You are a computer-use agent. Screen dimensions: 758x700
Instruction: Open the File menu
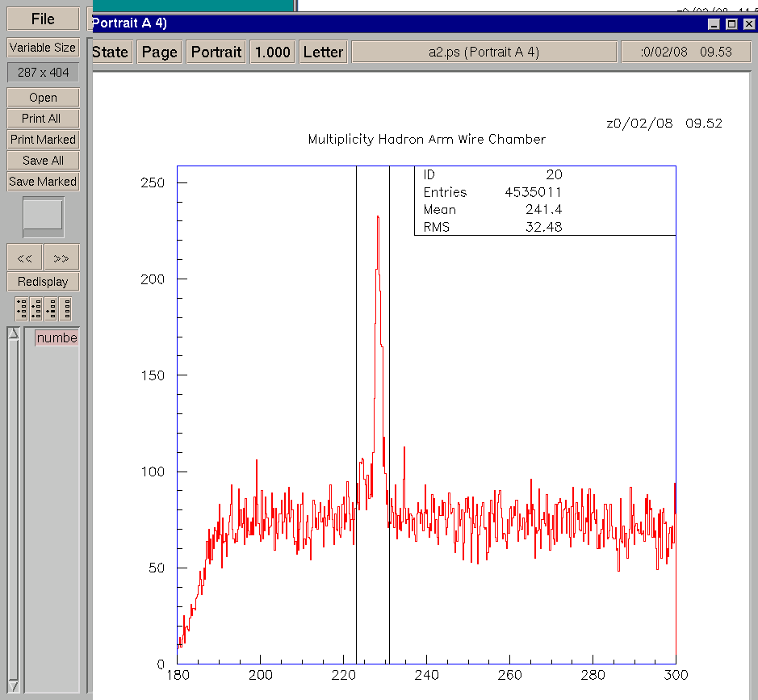43,19
